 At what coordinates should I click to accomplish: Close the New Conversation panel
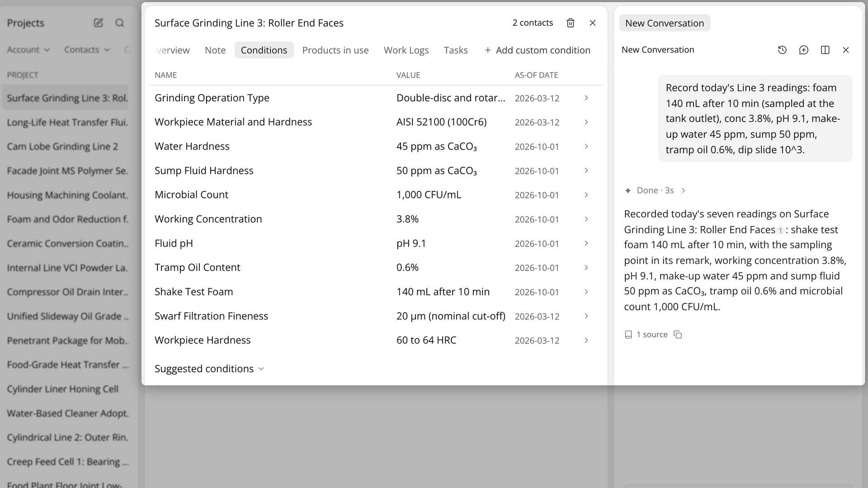click(x=846, y=50)
